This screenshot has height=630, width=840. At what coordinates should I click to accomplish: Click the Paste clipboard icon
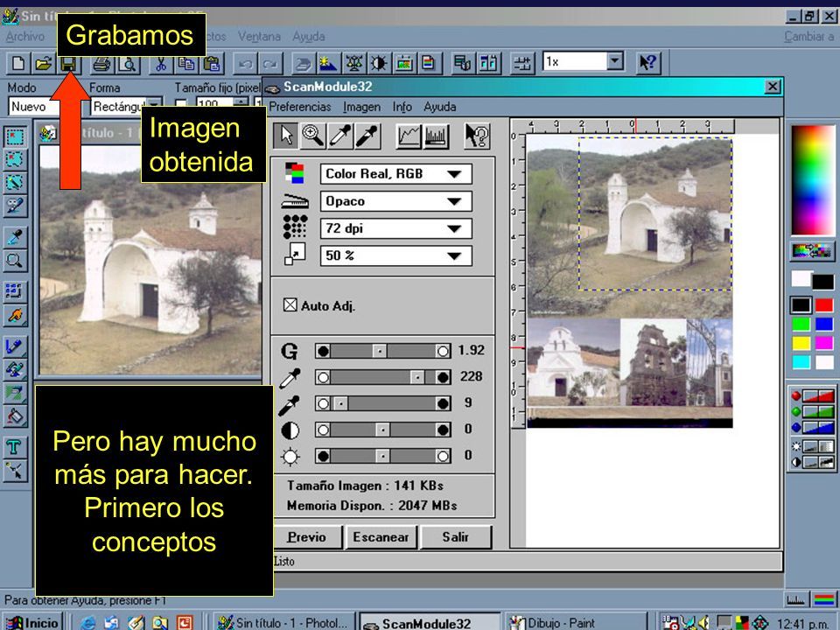coord(212,64)
